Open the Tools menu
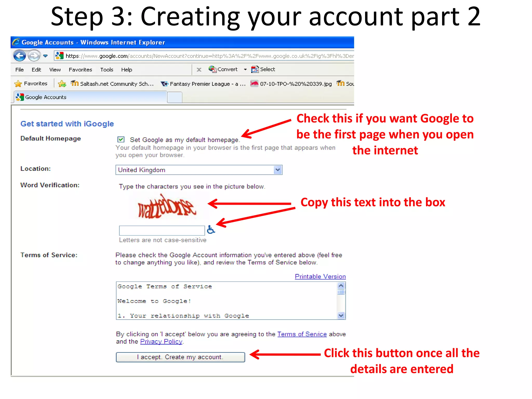Image resolution: width=532 pixels, height=399 pixels. pyautogui.click(x=107, y=70)
